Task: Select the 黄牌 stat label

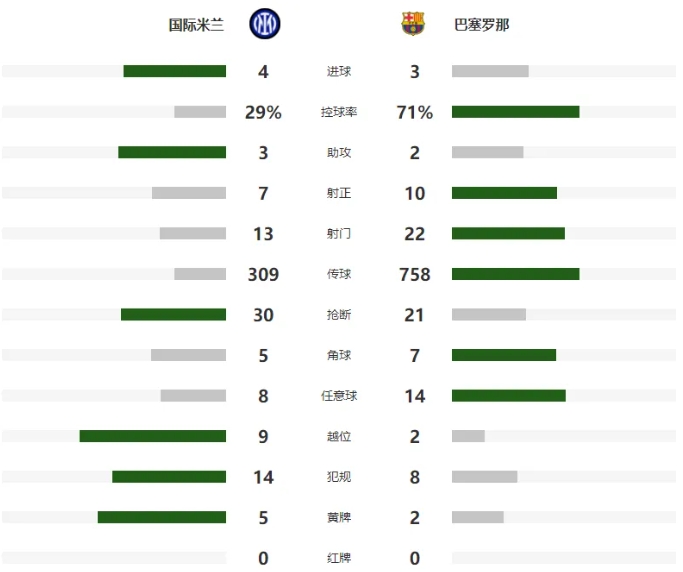Action: tap(339, 517)
